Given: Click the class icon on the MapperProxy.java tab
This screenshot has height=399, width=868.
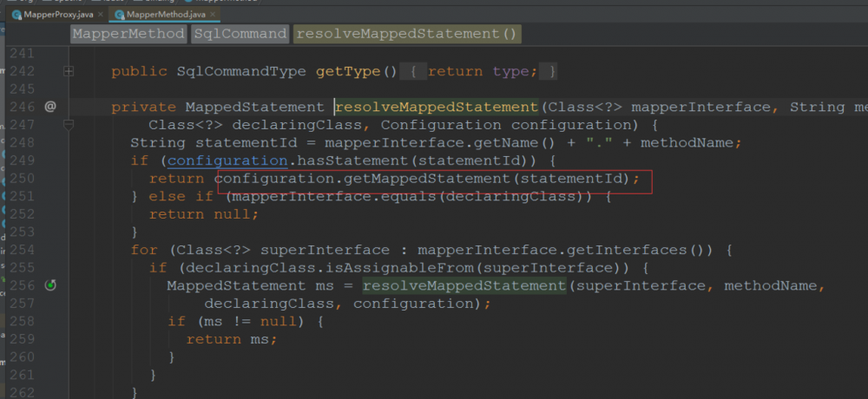Looking at the screenshot, I should 16,15.
